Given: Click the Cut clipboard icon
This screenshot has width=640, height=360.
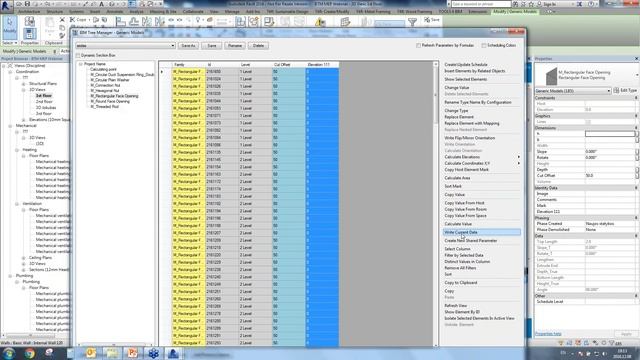Looking at the screenshot, I should (62, 20).
